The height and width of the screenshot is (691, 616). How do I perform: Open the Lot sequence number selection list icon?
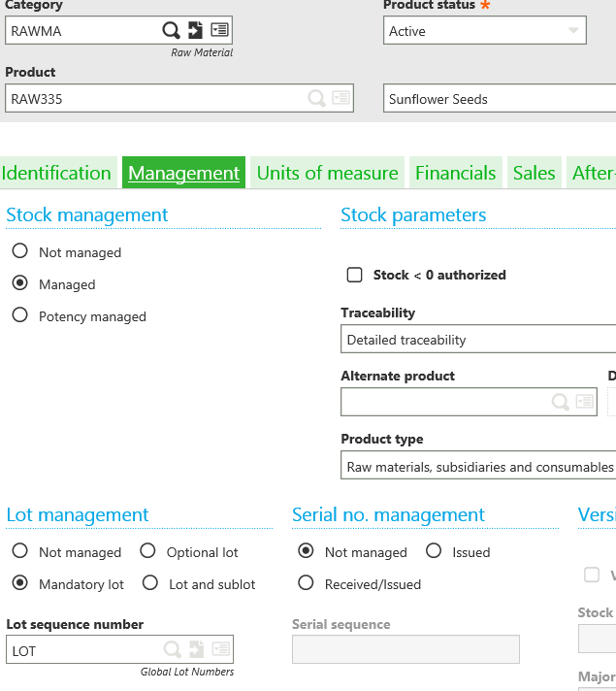pos(221,648)
